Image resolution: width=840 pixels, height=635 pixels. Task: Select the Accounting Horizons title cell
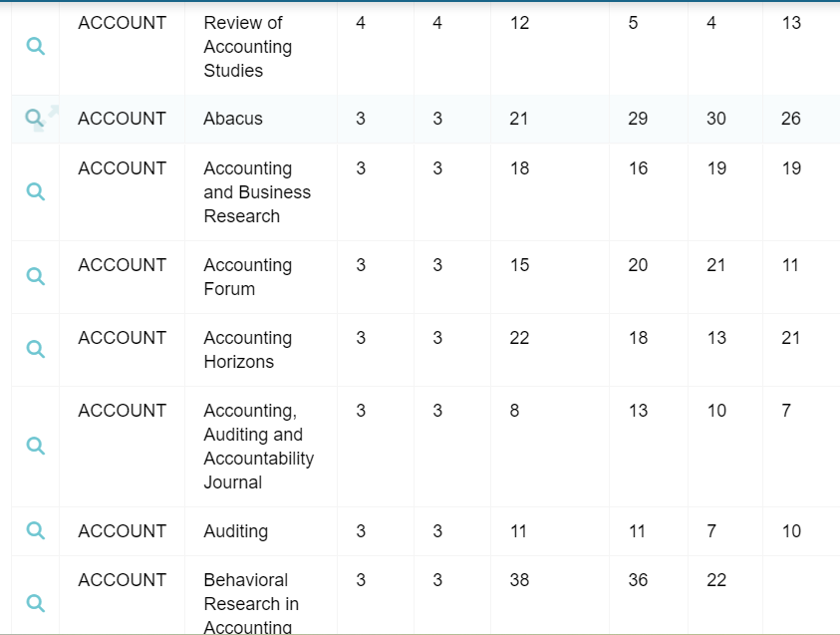(x=247, y=350)
